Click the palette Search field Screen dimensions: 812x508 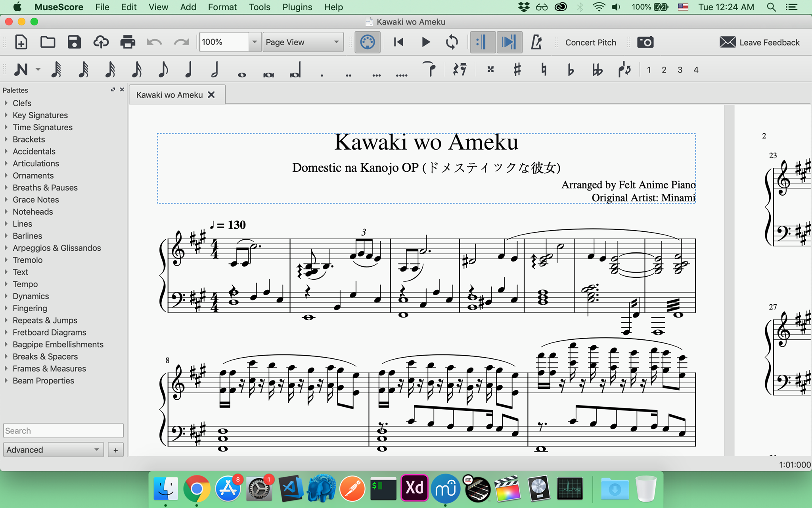(63, 431)
